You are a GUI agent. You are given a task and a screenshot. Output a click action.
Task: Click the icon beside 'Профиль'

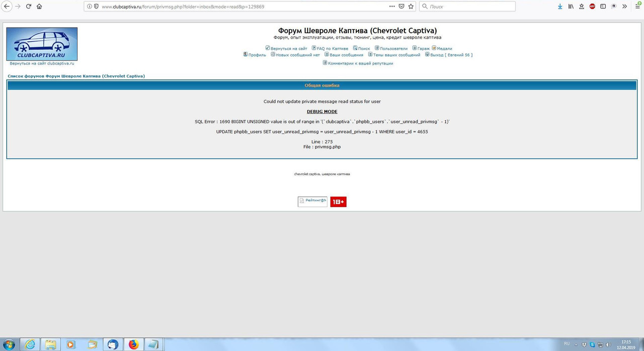tap(246, 54)
